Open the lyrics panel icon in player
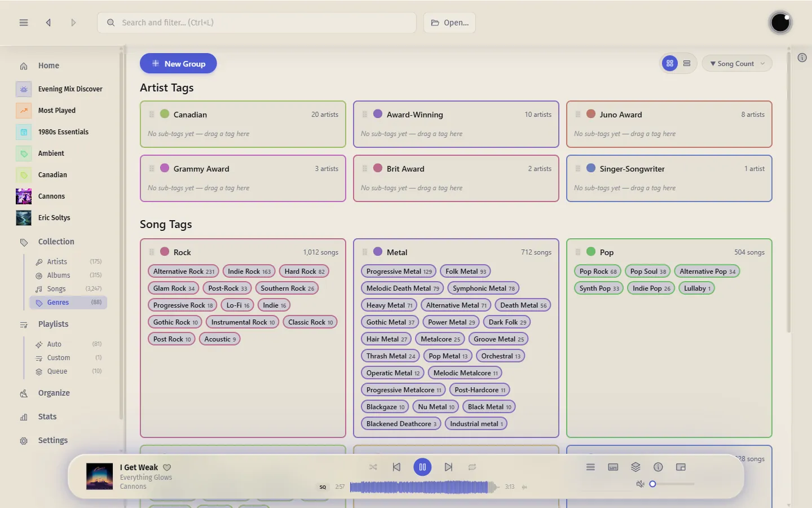The image size is (812, 508). click(613, 467)
